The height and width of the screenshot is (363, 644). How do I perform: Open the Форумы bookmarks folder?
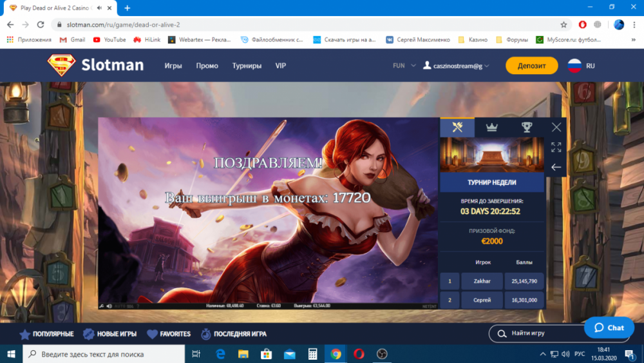click(x=512, y=39)
